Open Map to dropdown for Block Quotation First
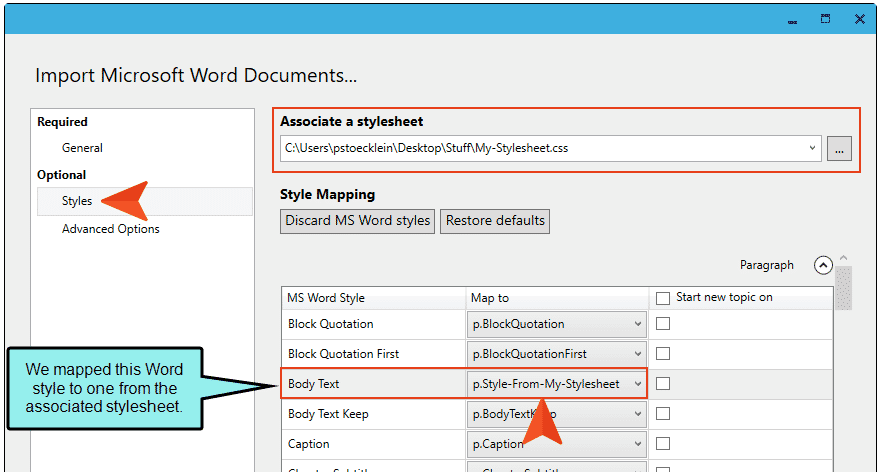 click(x=556, y=354)
